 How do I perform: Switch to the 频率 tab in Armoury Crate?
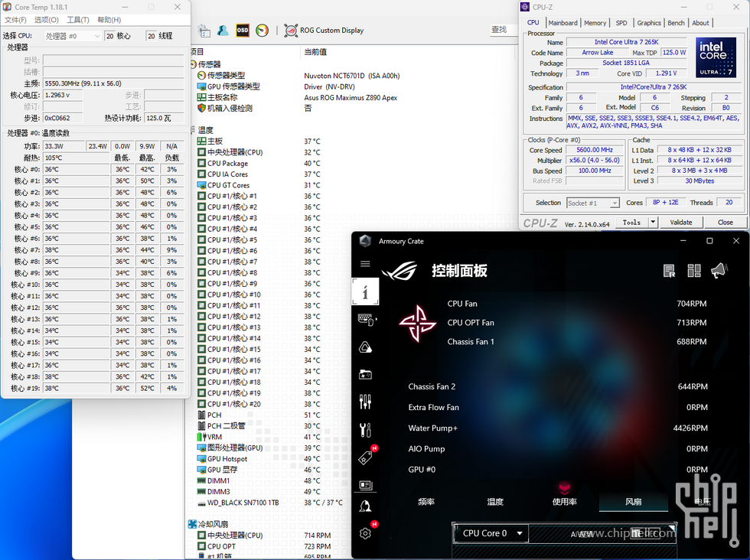(426, 502)
